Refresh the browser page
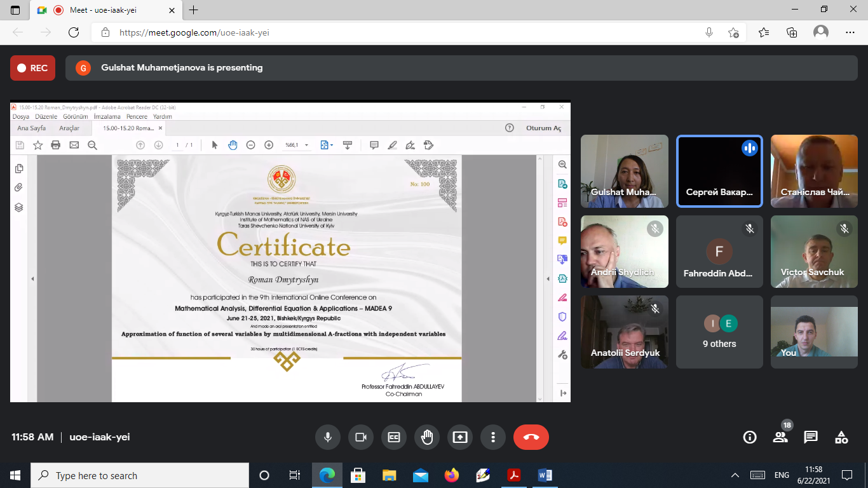868x488 pixels. (74, 32)
